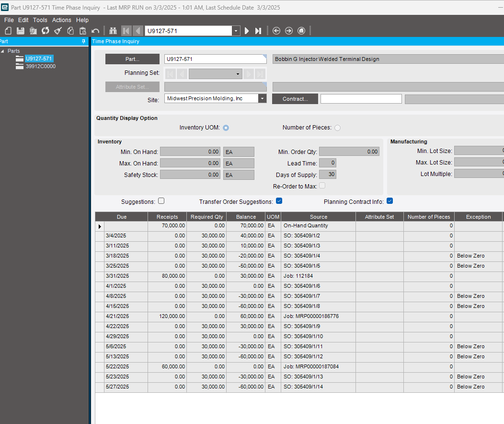The height and width of the screenshot is (424, 504).
Task: Click the Number of Pieces column header
Action: click(x=429, y=217)
